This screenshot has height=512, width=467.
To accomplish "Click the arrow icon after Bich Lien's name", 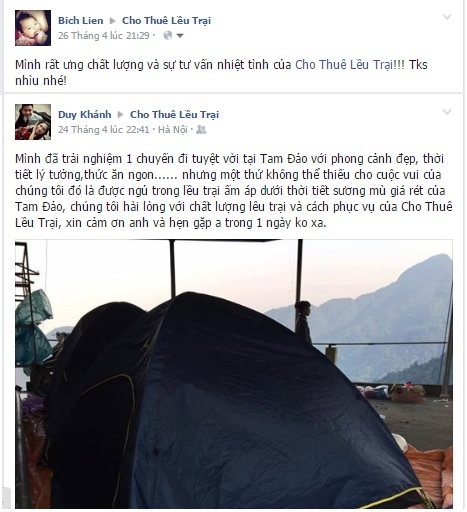I will [x=113, y=21].
